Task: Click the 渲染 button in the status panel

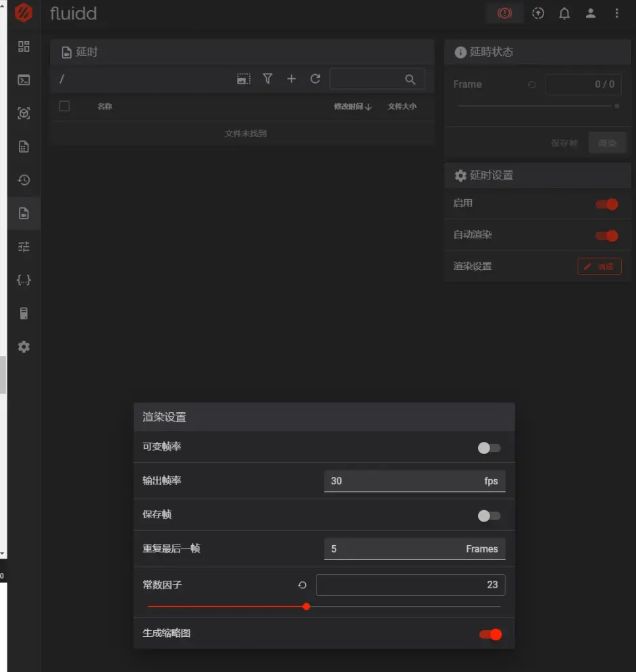Action: pyautogui.click(x=607, y=143)
